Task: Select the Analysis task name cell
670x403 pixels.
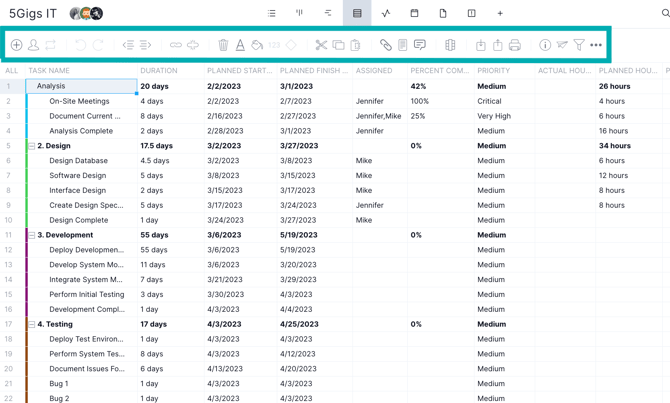Action: tap(81, 86)
